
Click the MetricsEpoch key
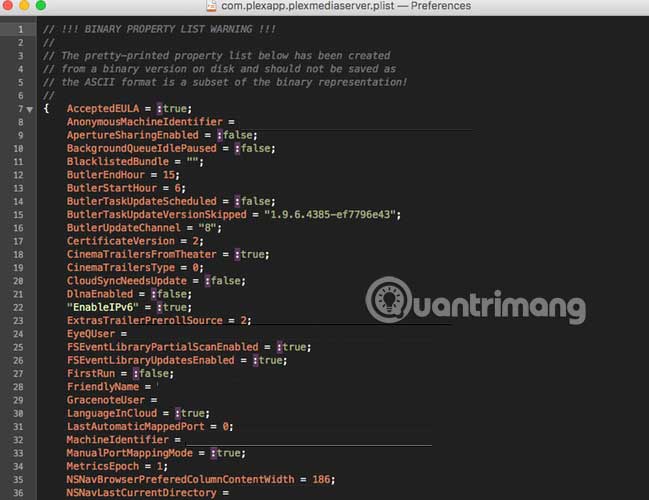click(x=103, y=466)
